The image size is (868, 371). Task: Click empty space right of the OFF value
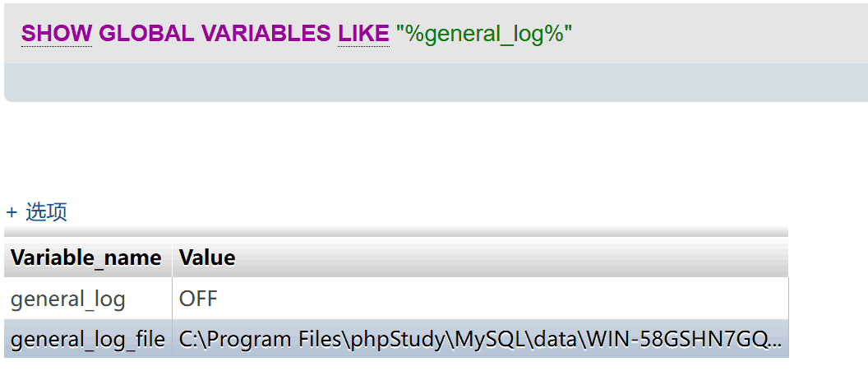[x=493, y=299]
